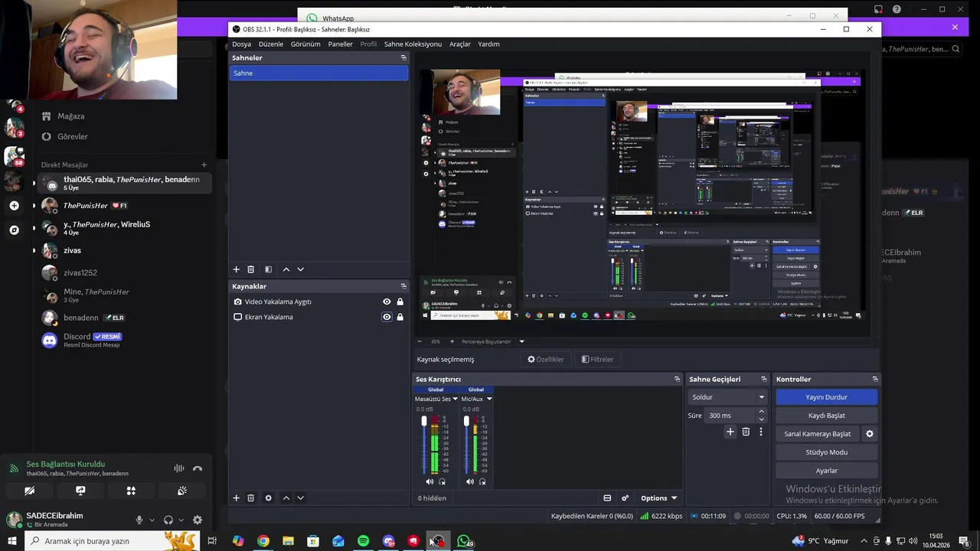
Task: Open the mixer Options dropdown
Action: coord(658,497)
